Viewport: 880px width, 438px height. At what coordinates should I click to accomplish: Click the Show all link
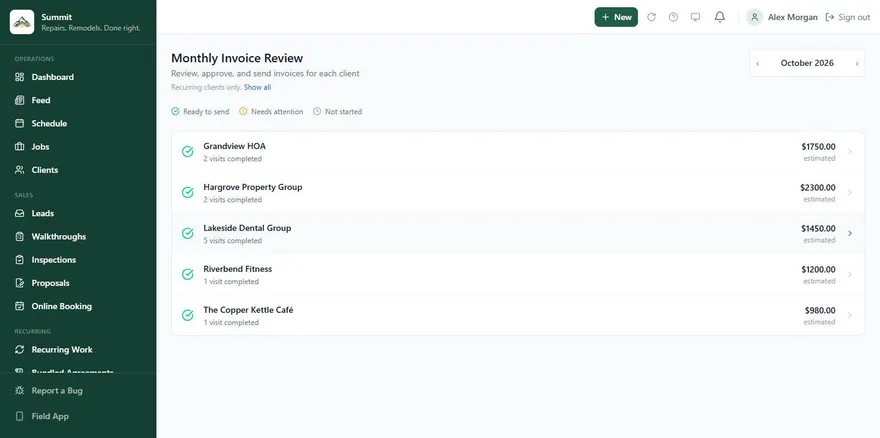pyautogui.click(x=258, y=87)
